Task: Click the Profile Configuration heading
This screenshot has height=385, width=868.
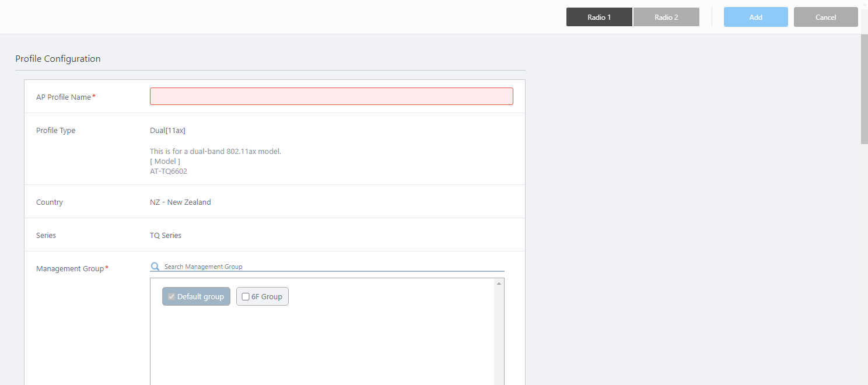Action: coord(58,59)
